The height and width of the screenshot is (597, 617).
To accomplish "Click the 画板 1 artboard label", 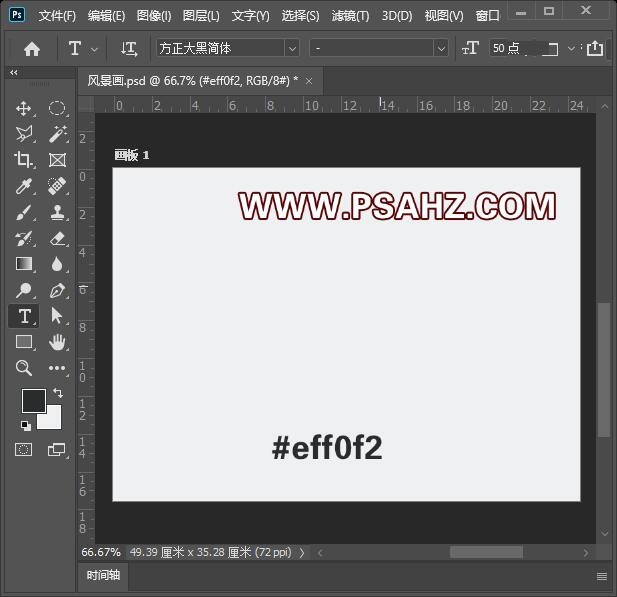I will [x=132, y=155].
